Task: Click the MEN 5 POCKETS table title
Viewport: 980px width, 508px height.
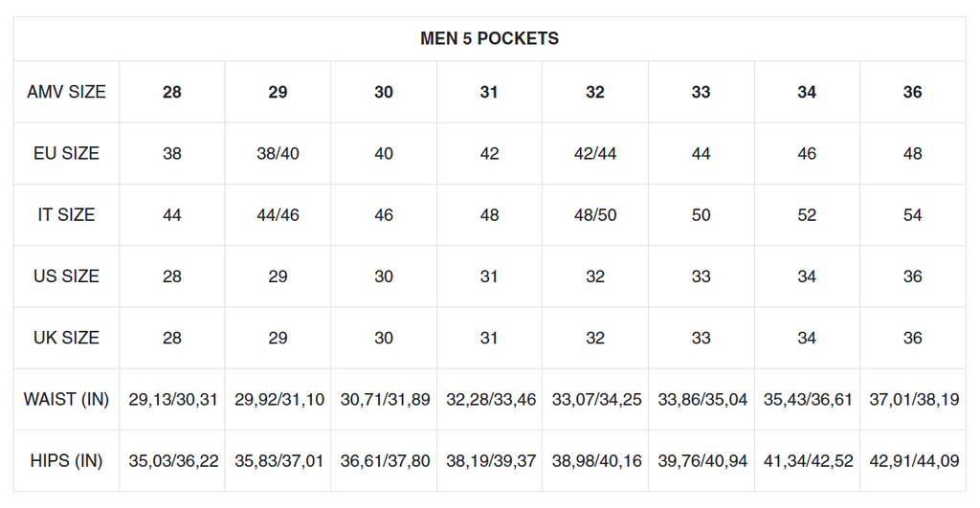Action: click(489, 38)
